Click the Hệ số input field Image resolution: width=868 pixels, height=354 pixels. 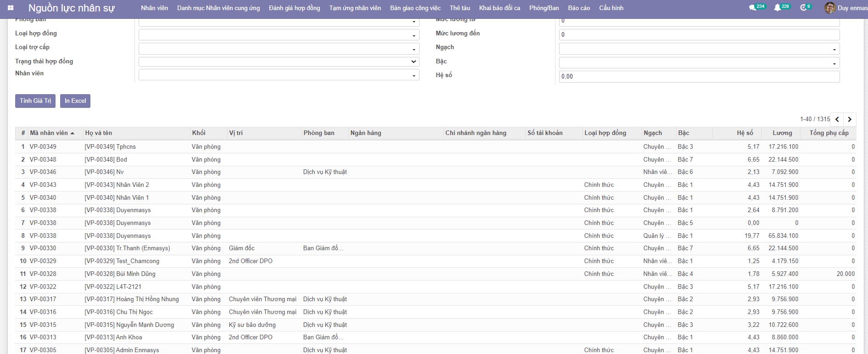coord(699,77)
